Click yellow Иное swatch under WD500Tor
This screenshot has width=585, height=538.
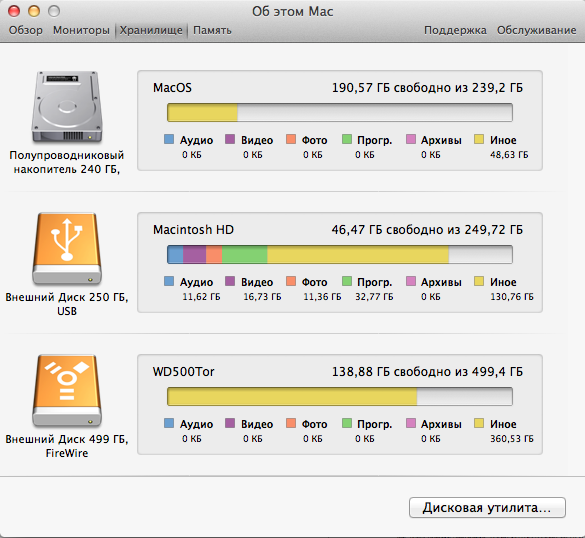click(479, 423)
